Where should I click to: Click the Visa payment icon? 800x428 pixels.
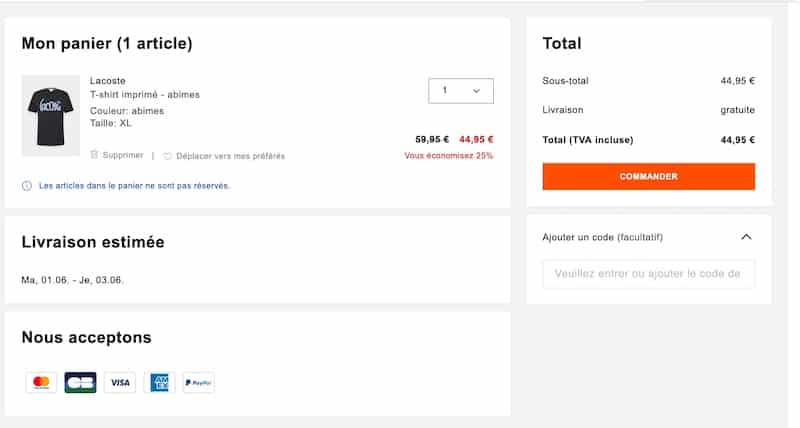pyautogui.click(x=120, y=382)
